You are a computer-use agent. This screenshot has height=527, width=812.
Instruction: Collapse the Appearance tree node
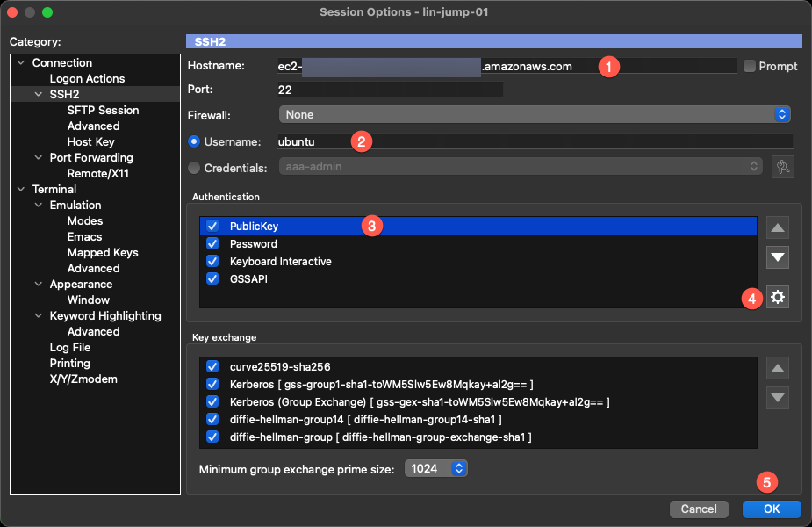tap(39, 284)
